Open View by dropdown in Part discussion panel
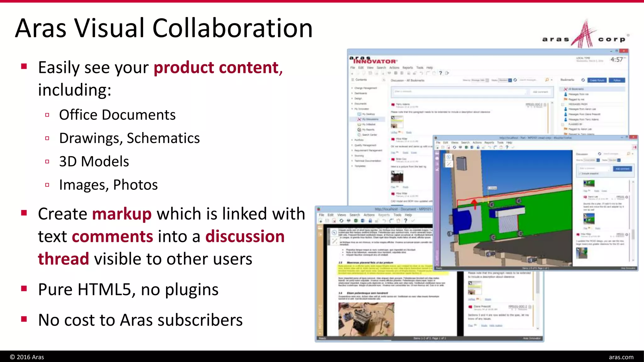 (x=591, y=160)
